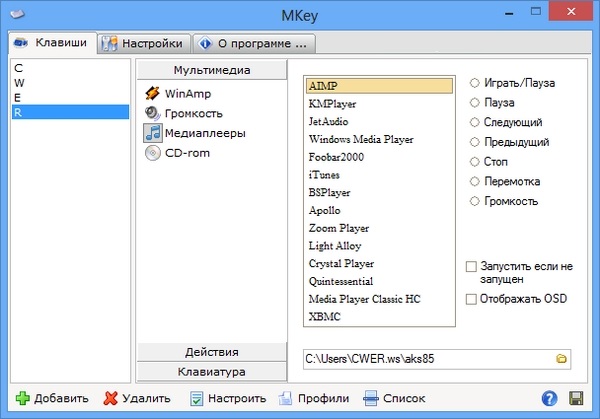Select JetAudio in the player list
The width and height of the screenshot is (600, 419).
(379, 121)
